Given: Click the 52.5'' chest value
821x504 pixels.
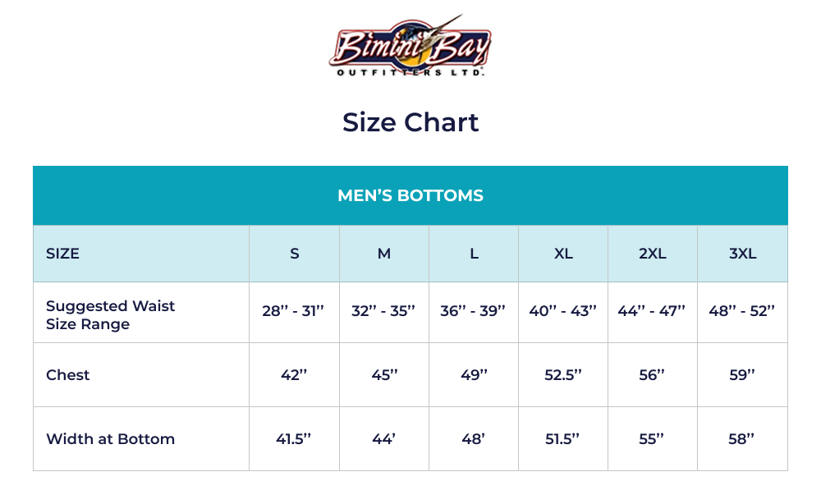Looking at the screenshot, I should pyautogui.click(x=563, y=374).
